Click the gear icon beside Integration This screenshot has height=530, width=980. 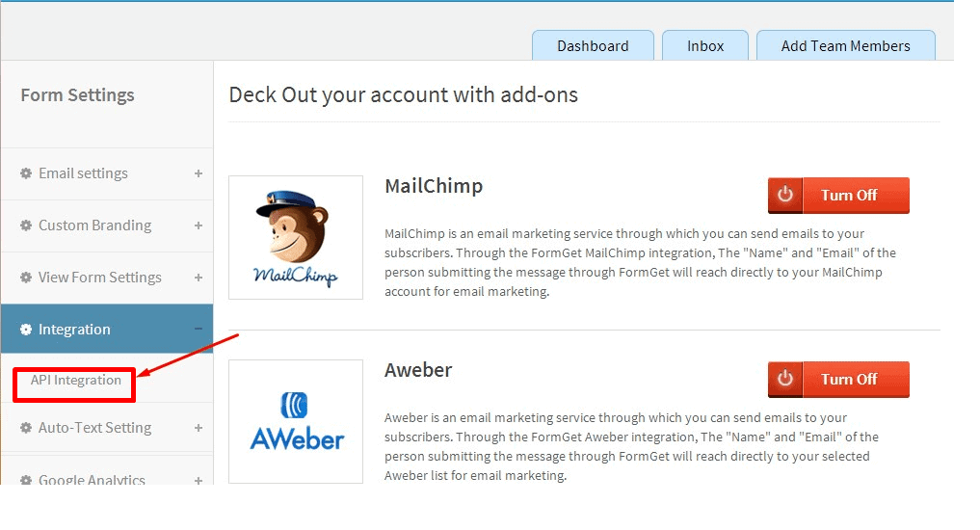(x=26, y=330)
